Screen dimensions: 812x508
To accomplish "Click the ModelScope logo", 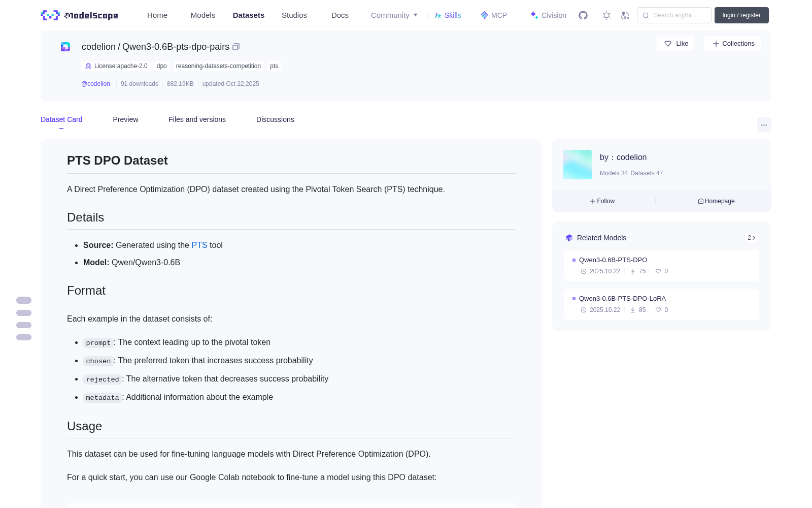I will coord(79,15).
